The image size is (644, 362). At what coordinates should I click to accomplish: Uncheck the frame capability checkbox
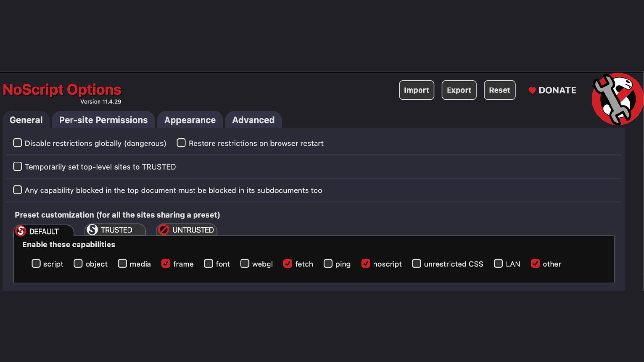click(166, 264)
